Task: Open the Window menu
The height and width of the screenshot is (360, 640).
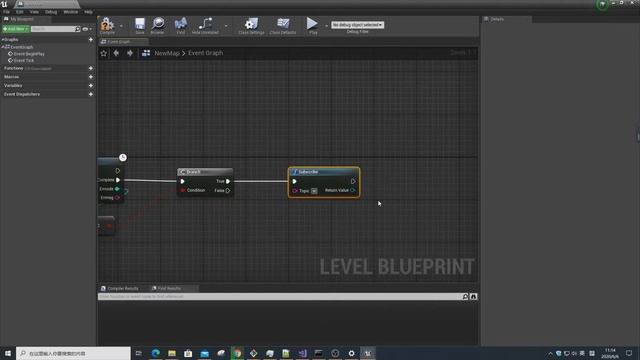Action: coord(70,12)
